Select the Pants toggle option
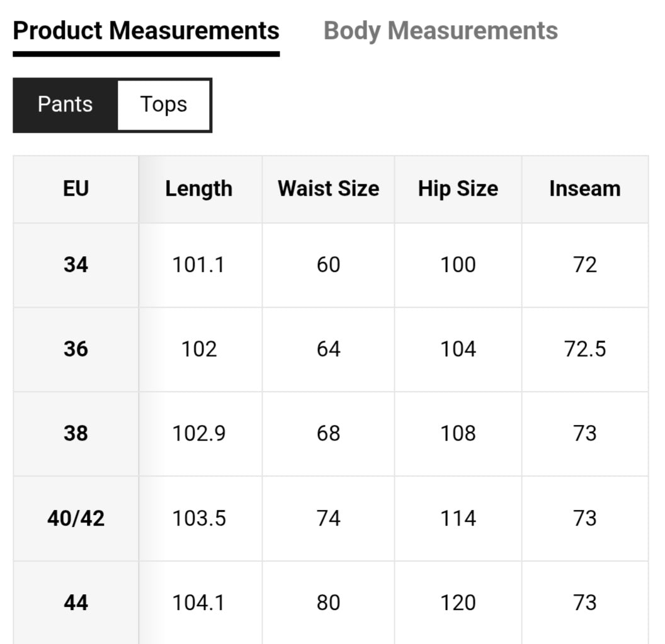 [65, 105]
